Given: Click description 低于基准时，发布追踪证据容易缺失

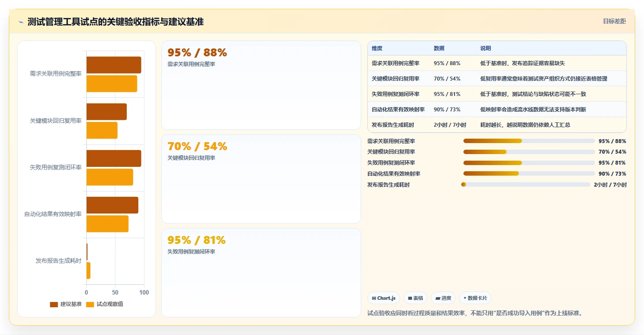Looking at the screenshot, I should point(523,63).
